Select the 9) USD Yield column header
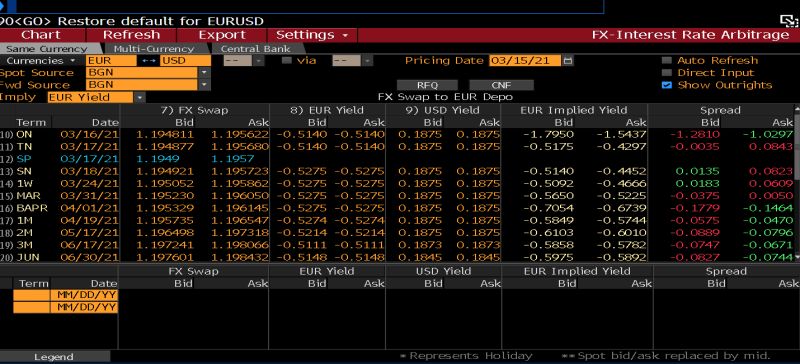This screenshot has height=364, width=800. (443, 110)
